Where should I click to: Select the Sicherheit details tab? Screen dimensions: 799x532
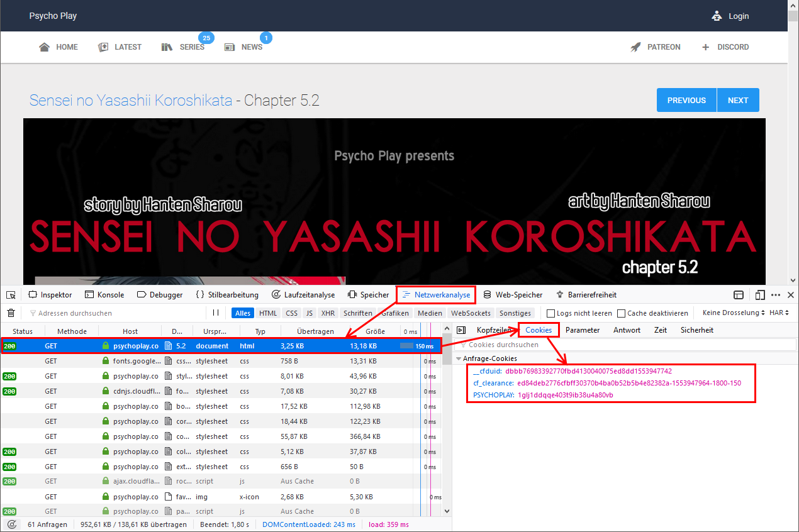697,330
